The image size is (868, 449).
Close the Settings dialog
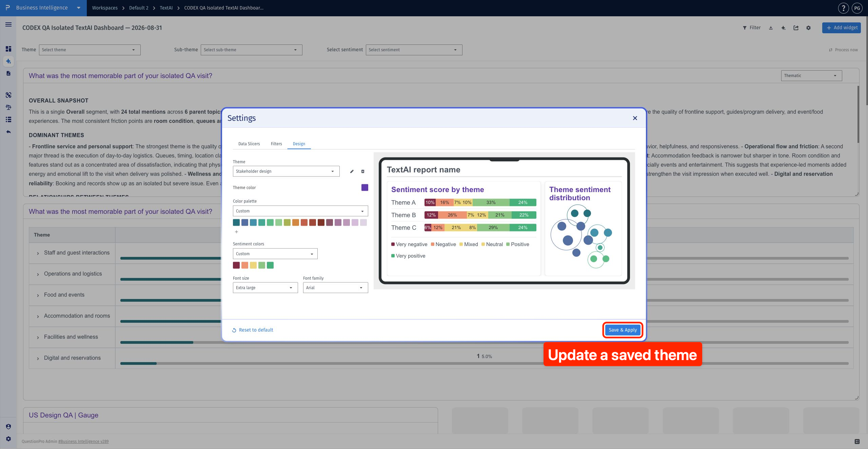coord(635,118)
